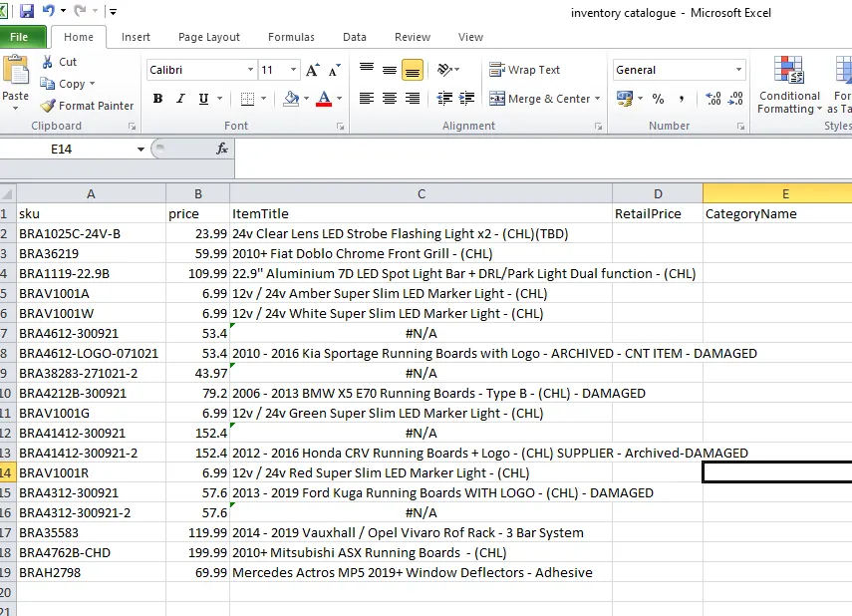The image size is (852, 616).
Task: Increase Decimal places
Action: pyautogui.click(x=712, y=99)
